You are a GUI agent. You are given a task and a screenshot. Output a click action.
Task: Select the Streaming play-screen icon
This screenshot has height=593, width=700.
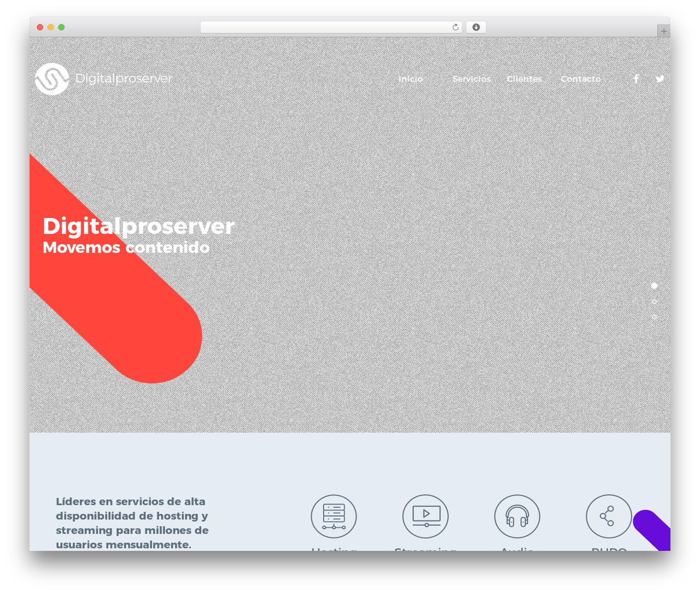425,516
